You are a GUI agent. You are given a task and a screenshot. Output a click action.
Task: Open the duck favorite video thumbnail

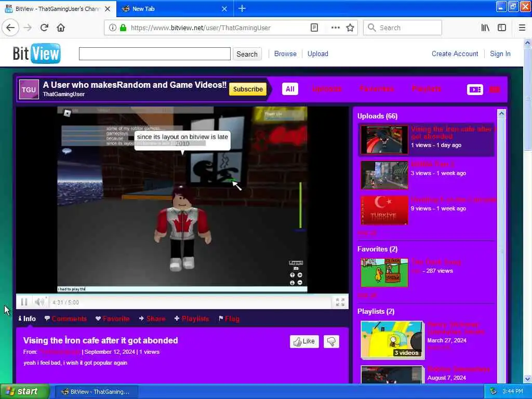(x=384, y=272)
